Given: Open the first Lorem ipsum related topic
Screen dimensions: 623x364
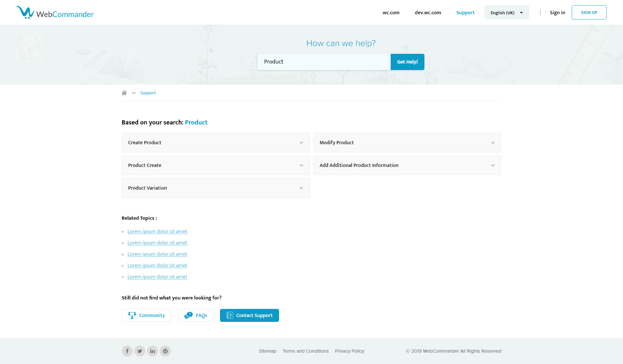Looking at the screenshot, I should click(x=157, y=231).
